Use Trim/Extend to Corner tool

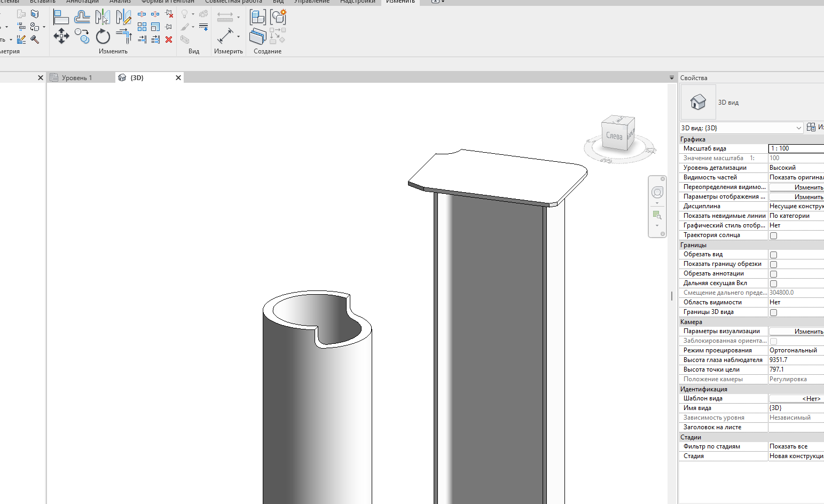pyautogui.click(x=123, y=36)
